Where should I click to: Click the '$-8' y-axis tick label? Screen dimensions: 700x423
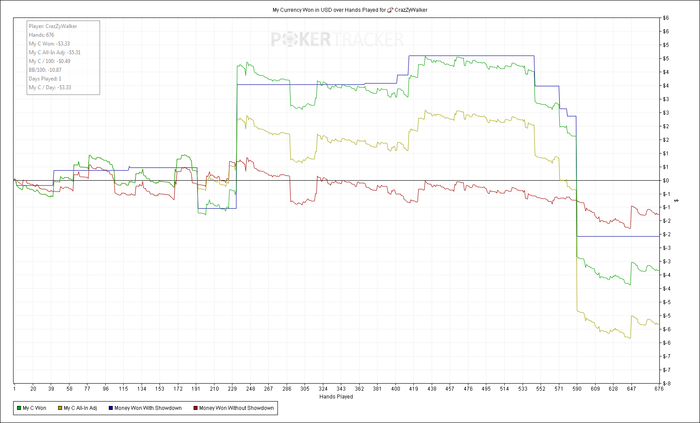(x=666, y=383)
